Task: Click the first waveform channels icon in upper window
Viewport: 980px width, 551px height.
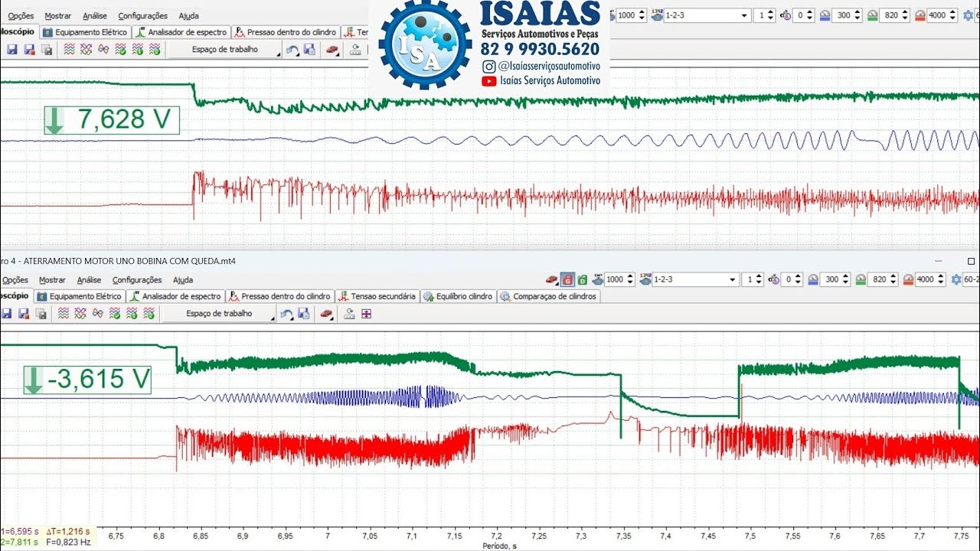Action: click(69, 49)
